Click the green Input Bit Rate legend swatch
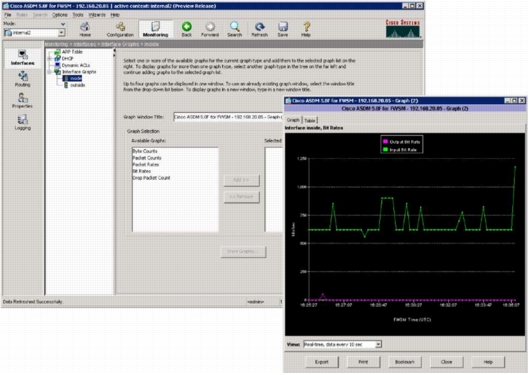This screenshot has width=529, height=375. pos(385,149)
